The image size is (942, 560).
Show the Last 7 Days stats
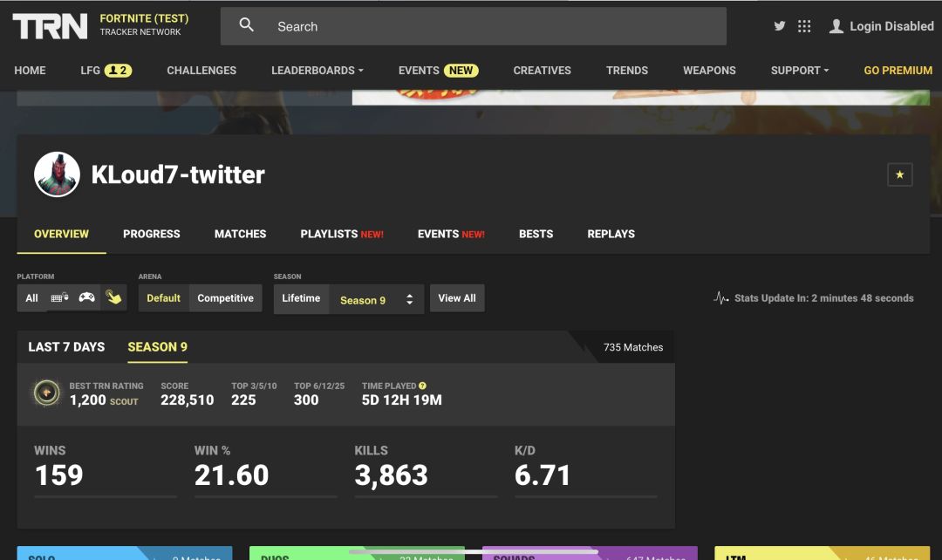coord(66,346)
